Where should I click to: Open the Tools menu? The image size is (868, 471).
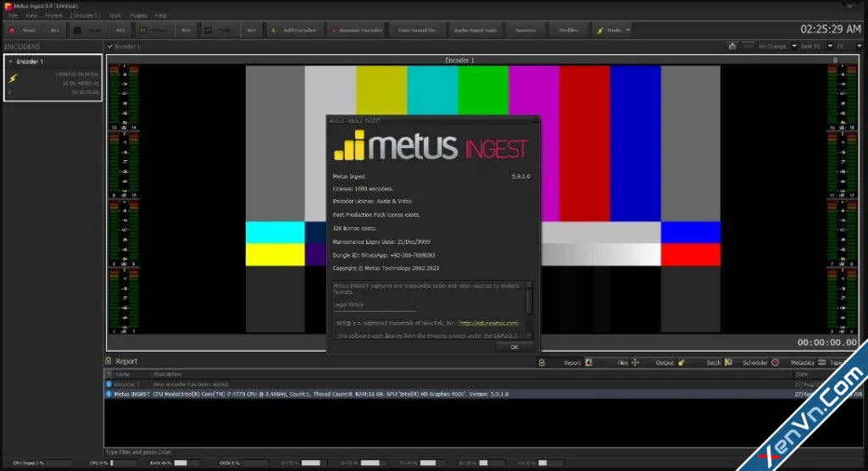pyautogui.click(x=115, y=15)
